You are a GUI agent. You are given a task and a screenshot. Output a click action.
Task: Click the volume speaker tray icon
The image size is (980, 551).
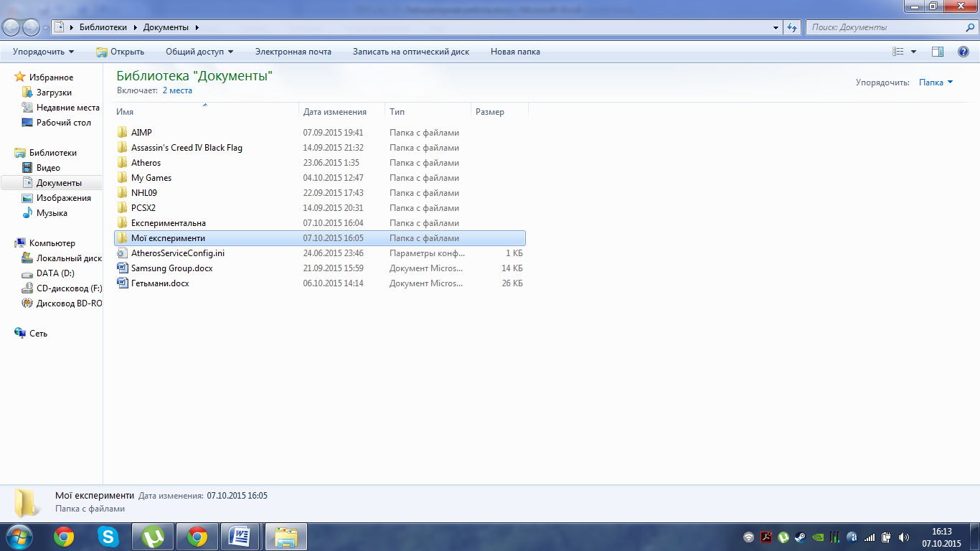904,537
